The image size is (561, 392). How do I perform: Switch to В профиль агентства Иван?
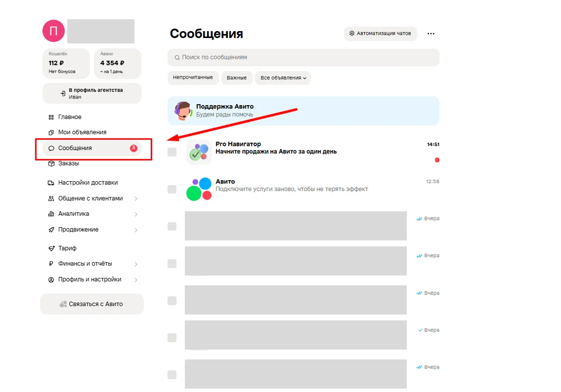pyautogui.click(x=92, y=93)
